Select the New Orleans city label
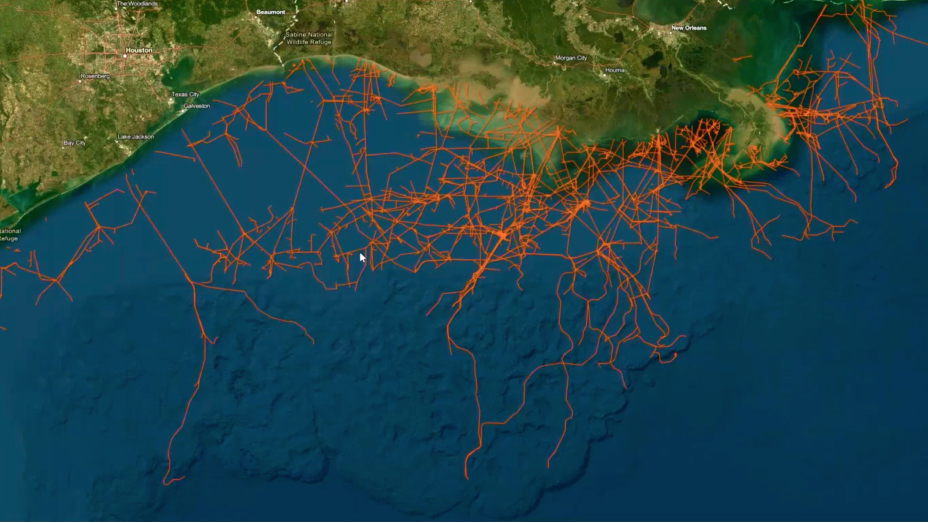 (x=689, y=28)
